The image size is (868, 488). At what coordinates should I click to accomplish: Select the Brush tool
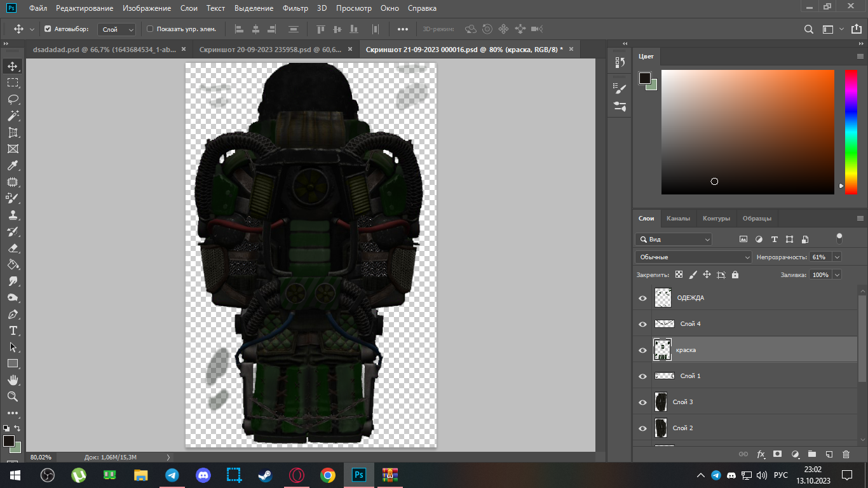pyautogui.click(x=13, y=198)
